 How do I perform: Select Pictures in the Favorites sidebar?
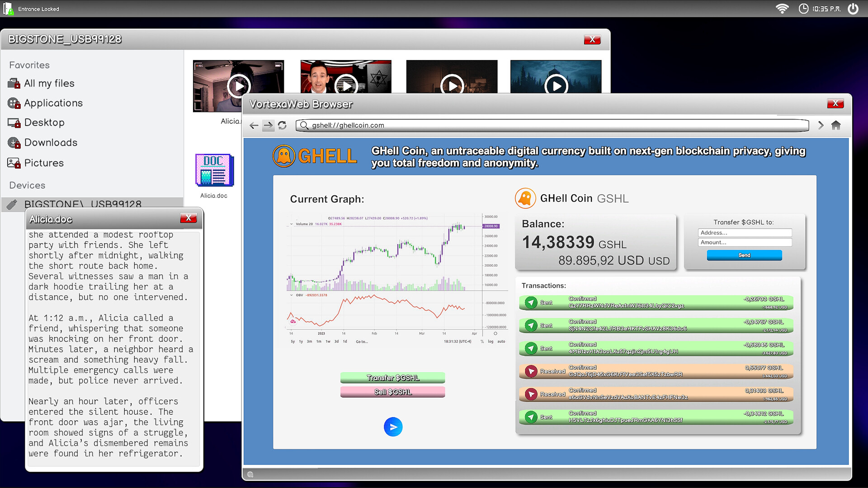(44, 163)
